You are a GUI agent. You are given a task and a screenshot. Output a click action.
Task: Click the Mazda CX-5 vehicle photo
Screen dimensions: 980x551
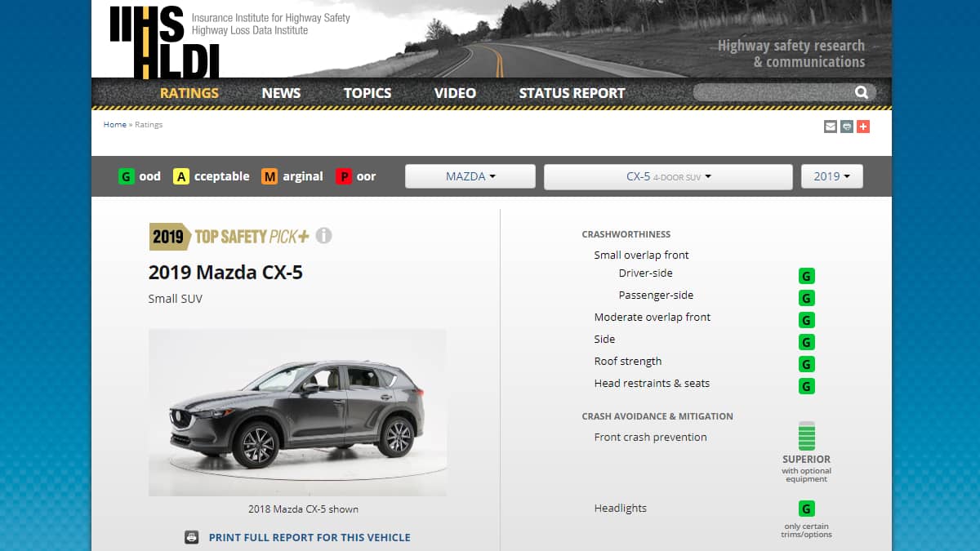(x=297, y=412)
